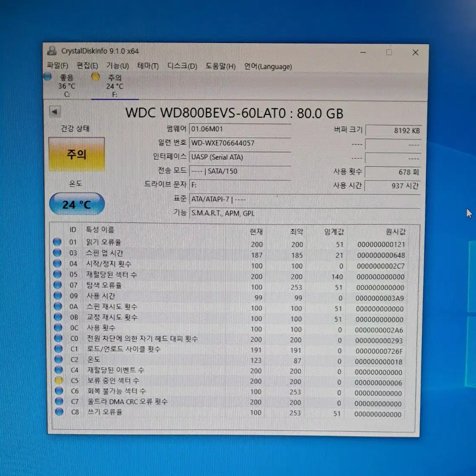The image size is (476, 476).
Task: Click the blue status dot for attribute 0C
Action: (58, 327)
